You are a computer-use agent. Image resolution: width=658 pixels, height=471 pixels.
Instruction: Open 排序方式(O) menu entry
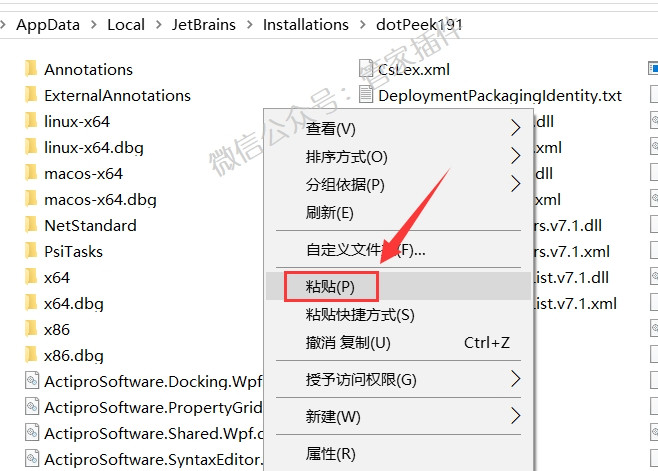pyautogui.click(x=399, y=156)
